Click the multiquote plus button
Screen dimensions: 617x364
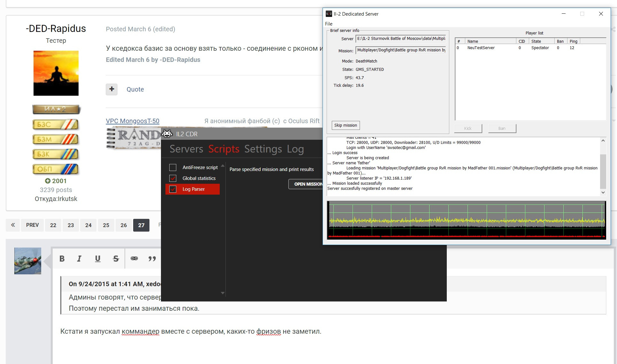(112, 89)
